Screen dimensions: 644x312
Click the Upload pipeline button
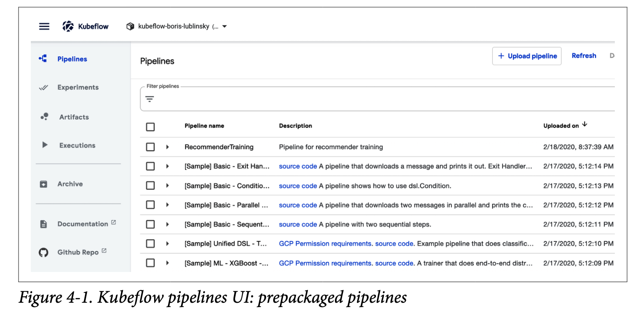tap(527, 56)
